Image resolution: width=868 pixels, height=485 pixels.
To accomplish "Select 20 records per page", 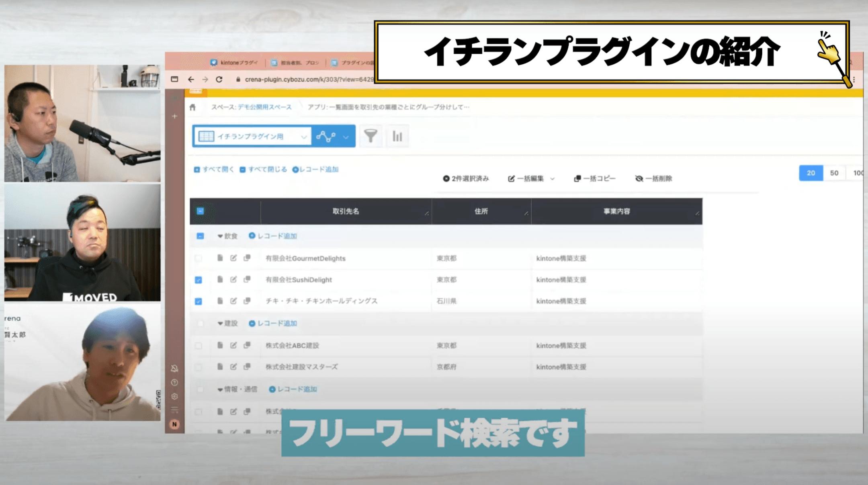I will pos(811,173).
